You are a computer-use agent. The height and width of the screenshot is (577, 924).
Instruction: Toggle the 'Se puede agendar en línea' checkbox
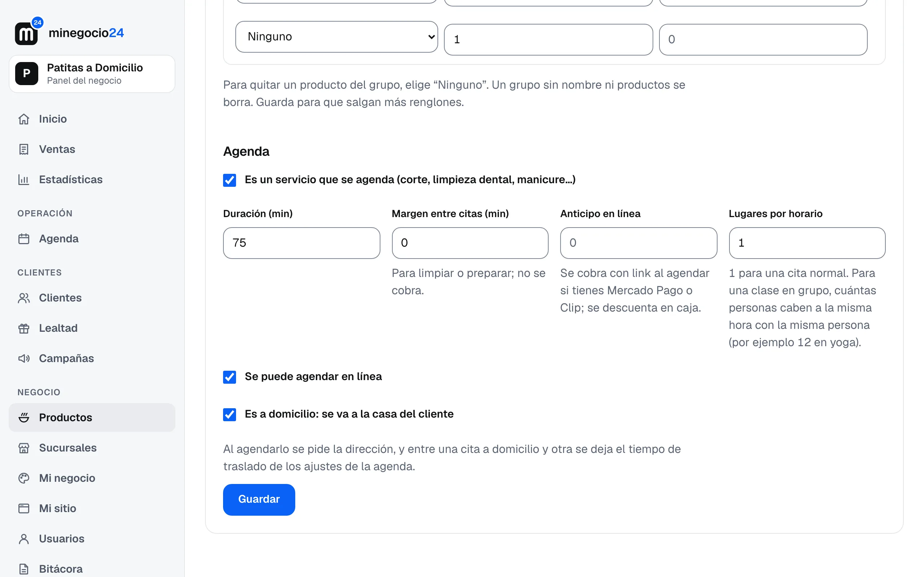coord(230,377)
